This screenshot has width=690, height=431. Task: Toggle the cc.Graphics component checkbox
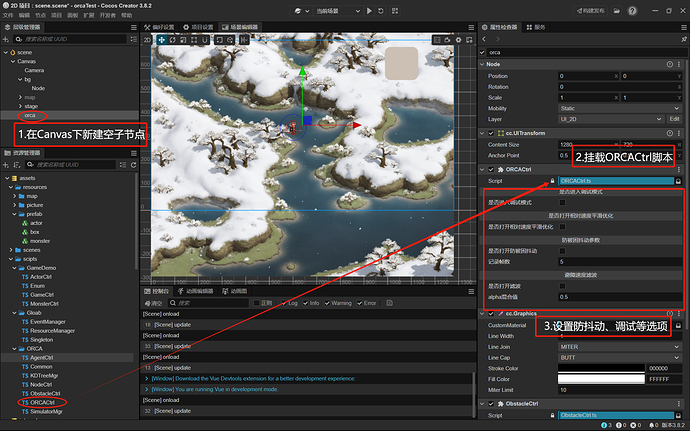491,314
